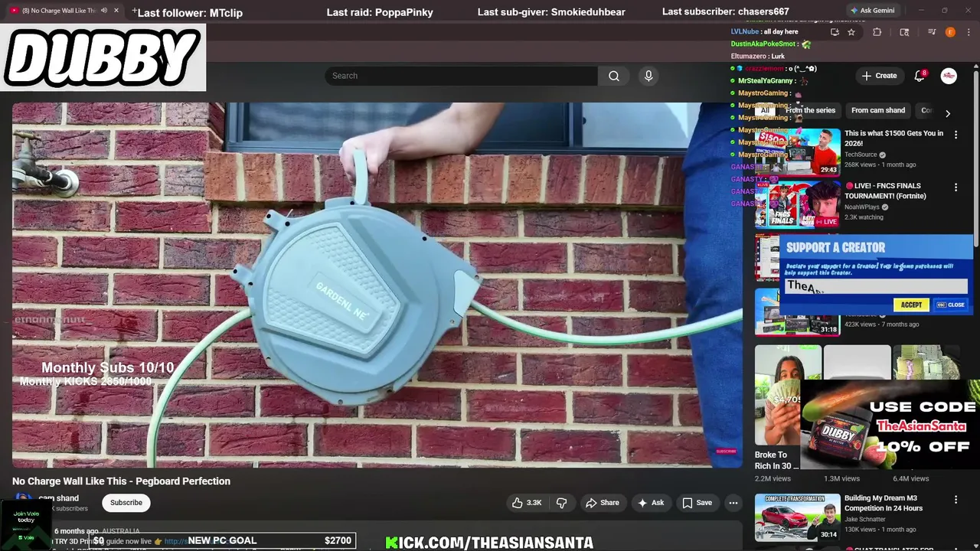Open the three-dot more actions under video
The height and width of the screenshot is (551, 980).
tap(733, 503)
